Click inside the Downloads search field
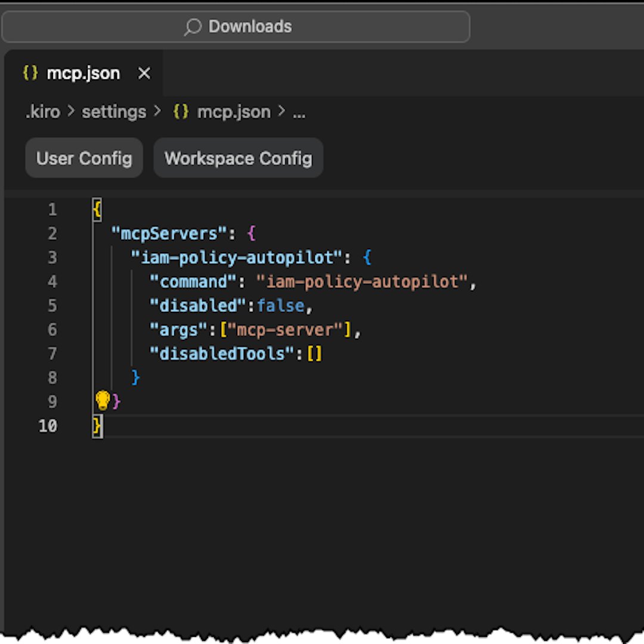 click(x=358, y=27)
